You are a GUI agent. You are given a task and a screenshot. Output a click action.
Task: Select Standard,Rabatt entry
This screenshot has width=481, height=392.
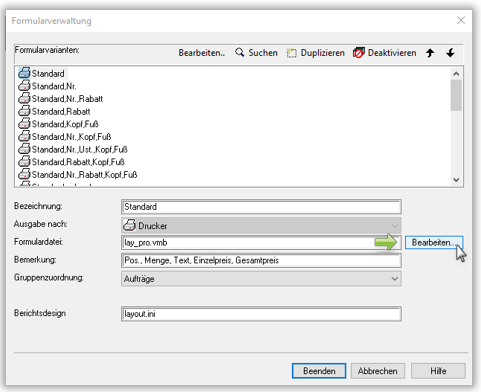tap(61, 112)
